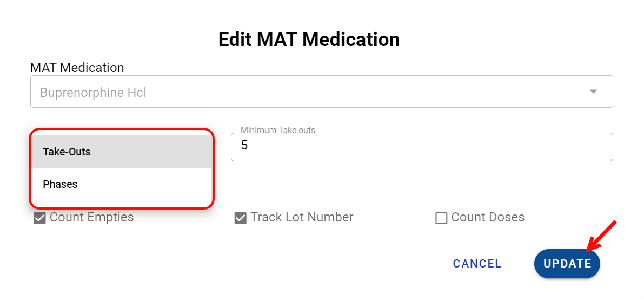Click the MAT Medication field label

(x=77, y=68)
